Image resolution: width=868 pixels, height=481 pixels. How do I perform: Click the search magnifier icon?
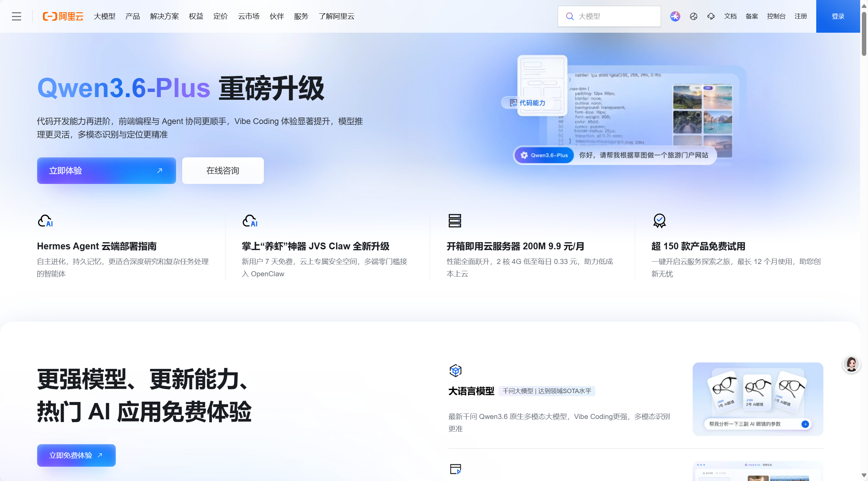coord(570,16)
